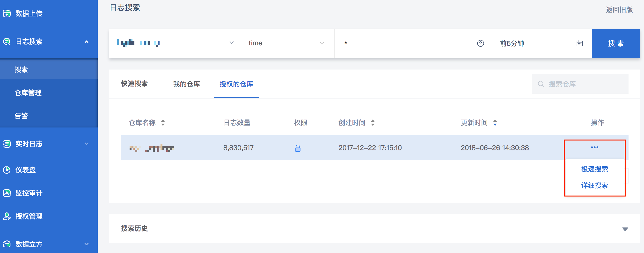Click the 数据立方 cube icon
644x253 pixels.
click(x=7, y=244)
